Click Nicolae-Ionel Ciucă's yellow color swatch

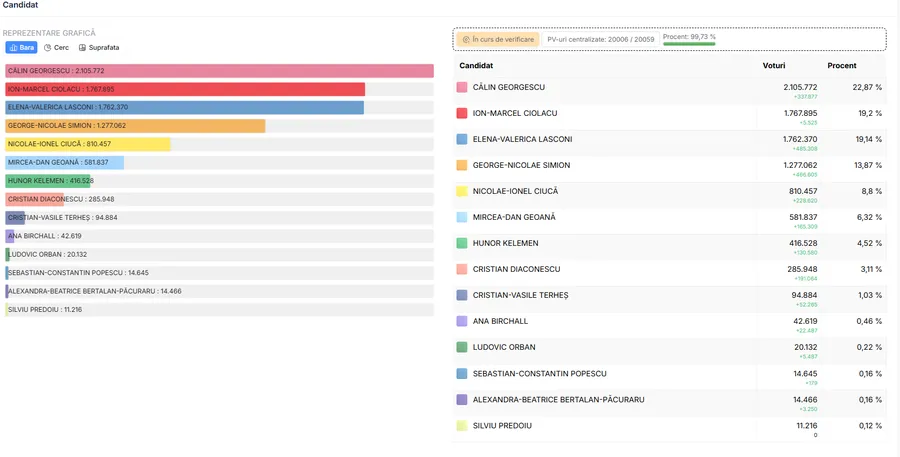tap(462, 191)
